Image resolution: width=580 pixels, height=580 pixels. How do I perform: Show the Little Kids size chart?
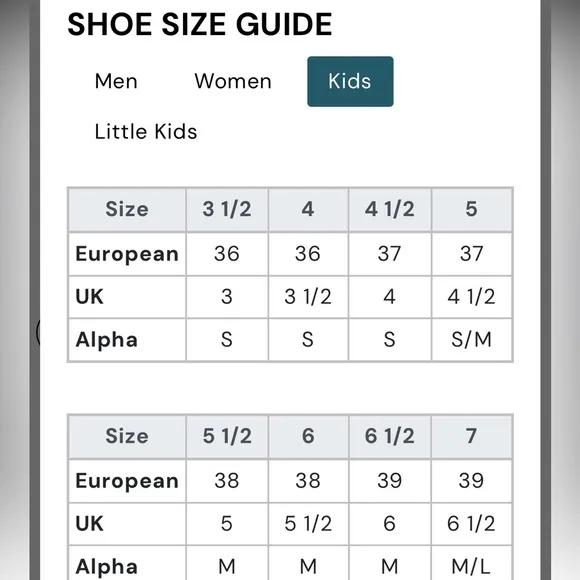click(x=146, y=131)
